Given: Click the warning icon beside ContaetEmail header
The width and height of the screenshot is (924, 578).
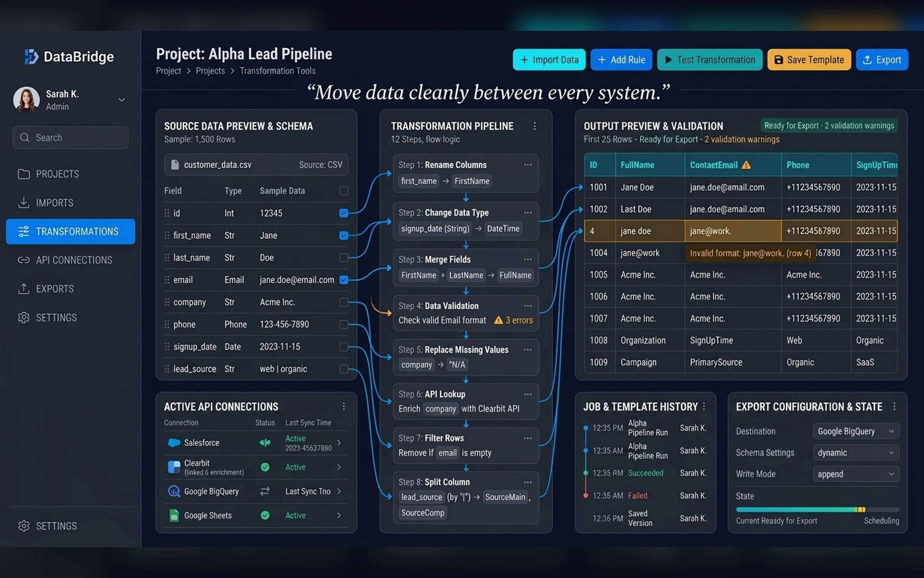Looking at the screenshot, I should [x=746, y=165].
